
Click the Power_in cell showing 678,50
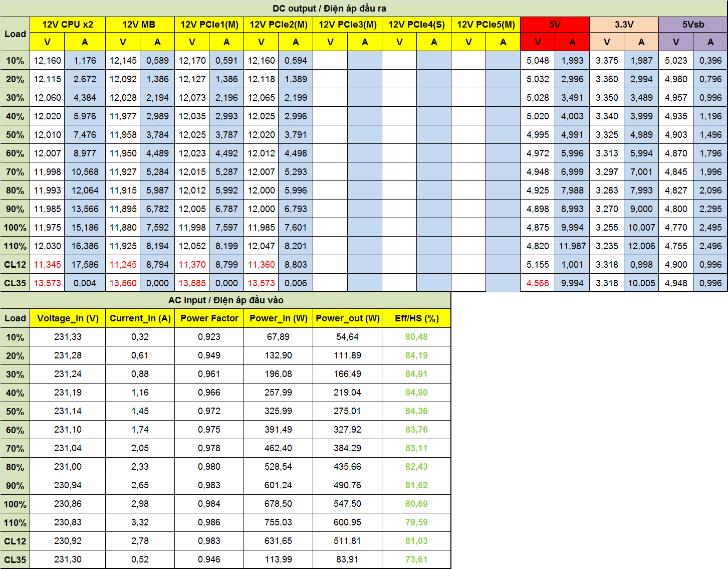278,504
